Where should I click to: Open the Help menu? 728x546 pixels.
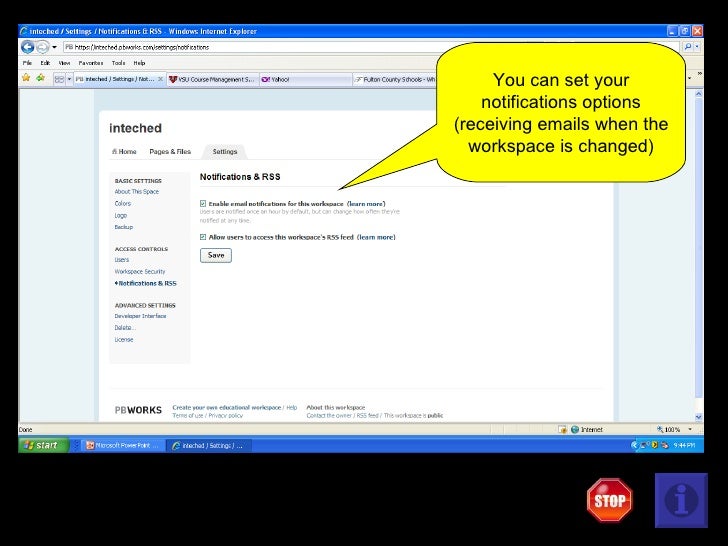139,63
